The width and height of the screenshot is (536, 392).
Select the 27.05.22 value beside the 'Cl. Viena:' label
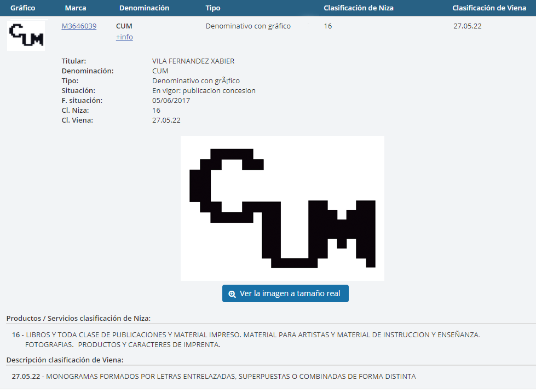pos(166,120)
